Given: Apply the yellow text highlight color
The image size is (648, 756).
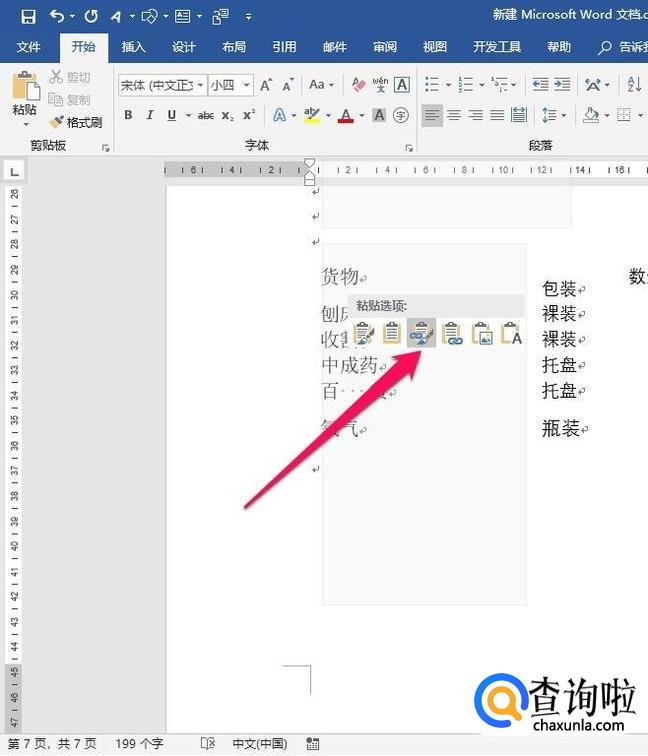Looking at the screenshot, I should tap(312, 115).
